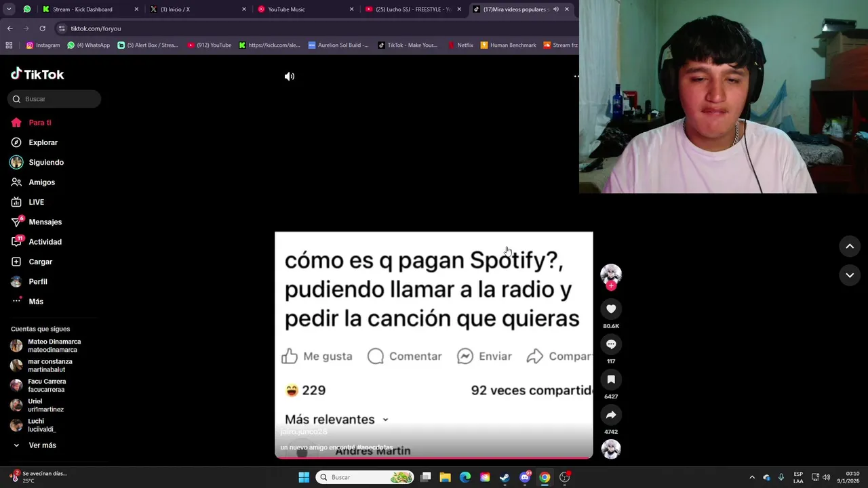Open Explorar in TikTok sidebar
This screenshot has width=868, height=488.
click(34, 142)
